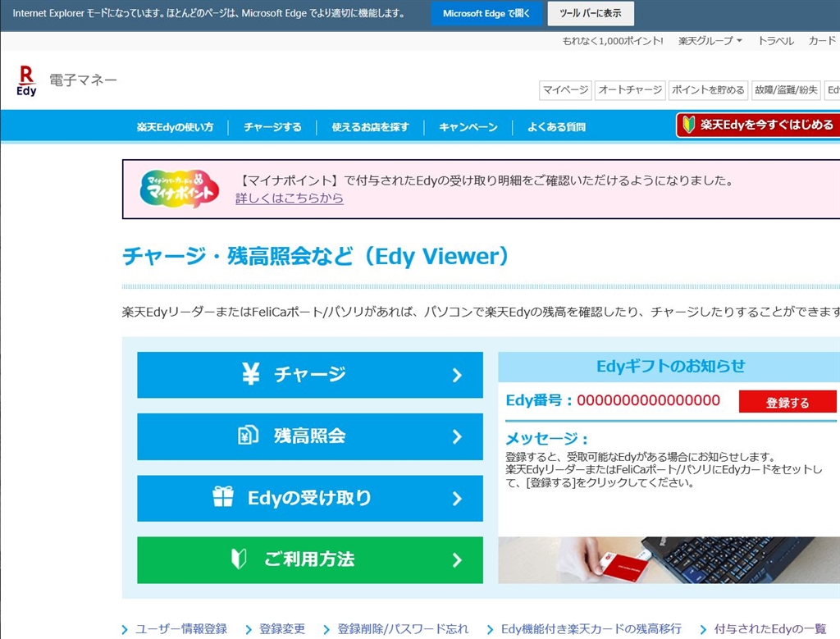This screenshot has width=840, height=639.
Task: Open Edy機能付き楽天カードの残高移行 link
Action: click(x=591, y=629)
